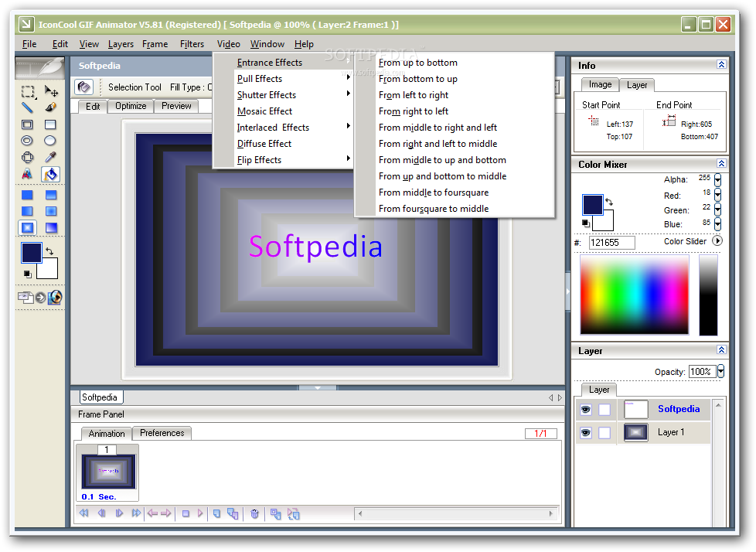
Task: Select the filled ellipse shape tool
Action: (51, 140)
